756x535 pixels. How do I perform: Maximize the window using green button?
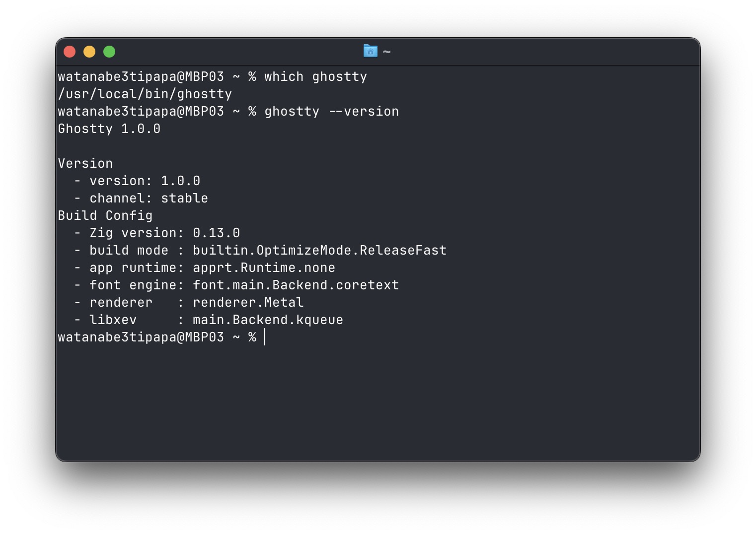point(109,52)
